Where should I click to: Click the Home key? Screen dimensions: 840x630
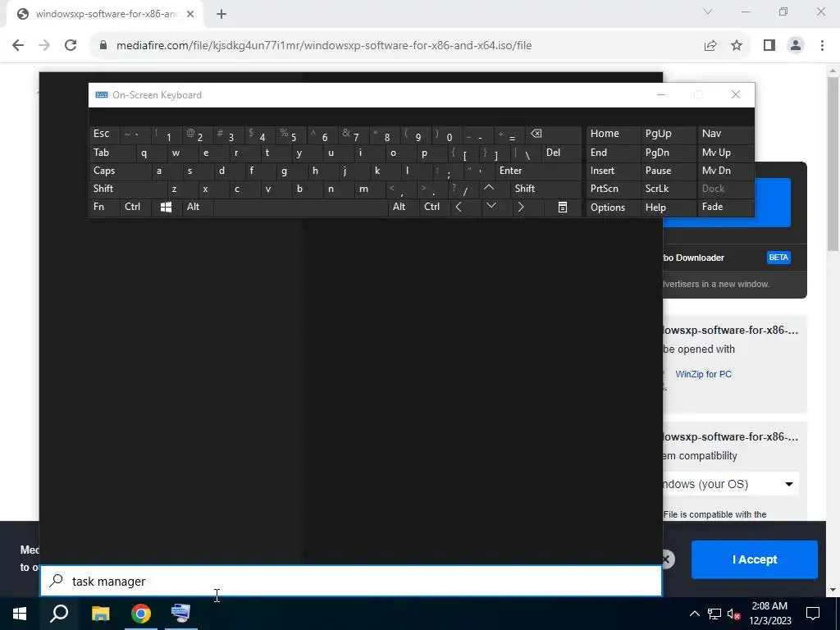click(x=613, y=135)
